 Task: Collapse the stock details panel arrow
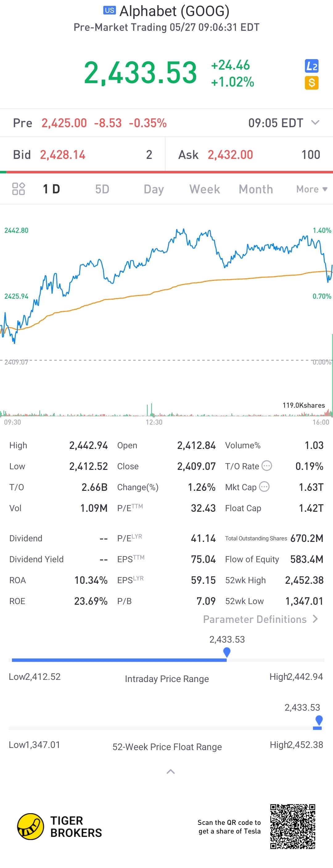coord(171,771)
